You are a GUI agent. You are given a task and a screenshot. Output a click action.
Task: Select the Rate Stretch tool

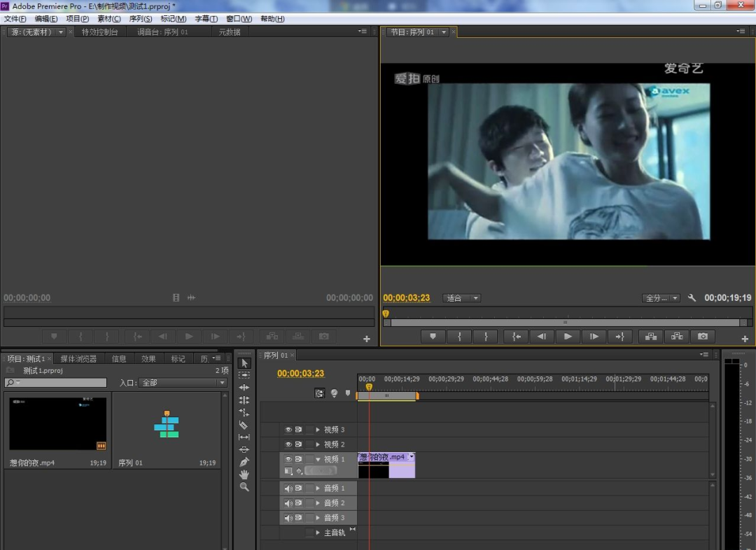(x=244, y=413)
